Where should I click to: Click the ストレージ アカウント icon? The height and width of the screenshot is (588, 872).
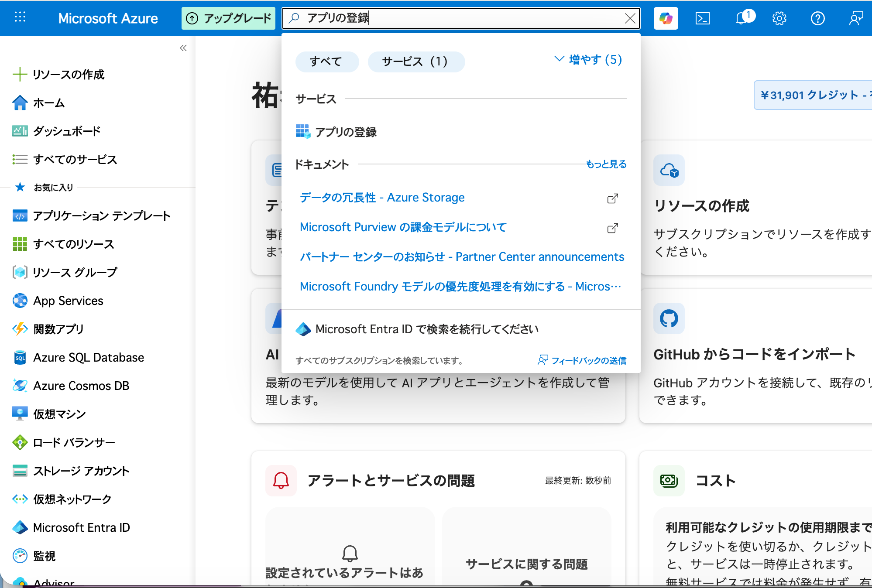click(20, 471)
